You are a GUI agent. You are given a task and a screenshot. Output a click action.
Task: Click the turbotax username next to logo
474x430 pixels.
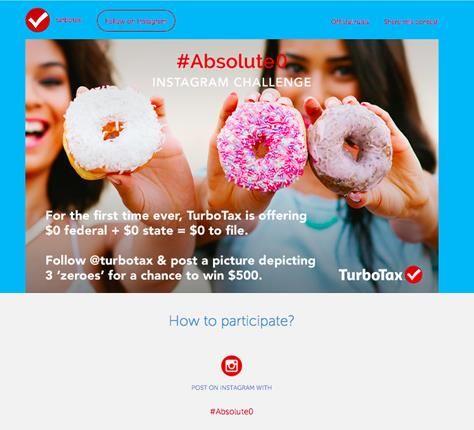pos(68,20)
